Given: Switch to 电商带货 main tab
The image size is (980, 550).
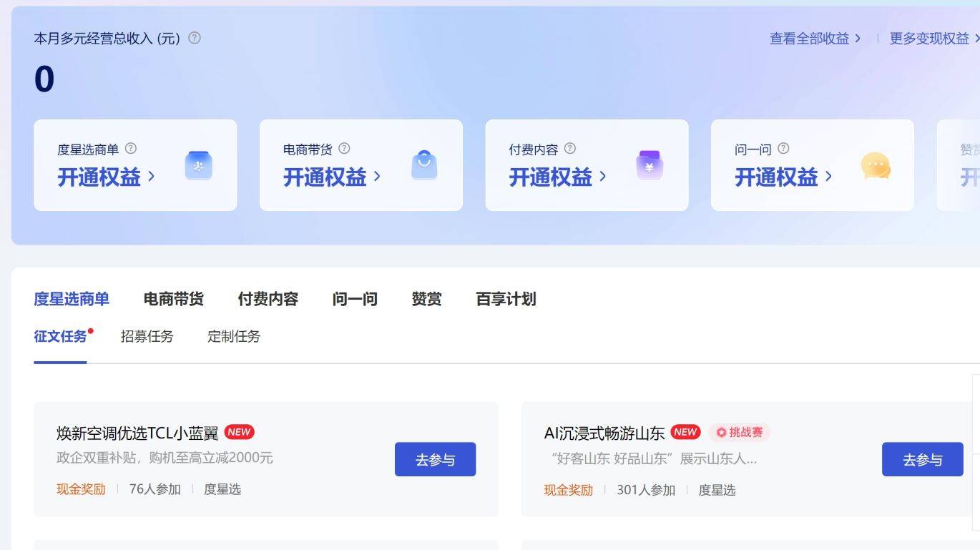Looking at the screenshot, I should [x=174, y=299].
